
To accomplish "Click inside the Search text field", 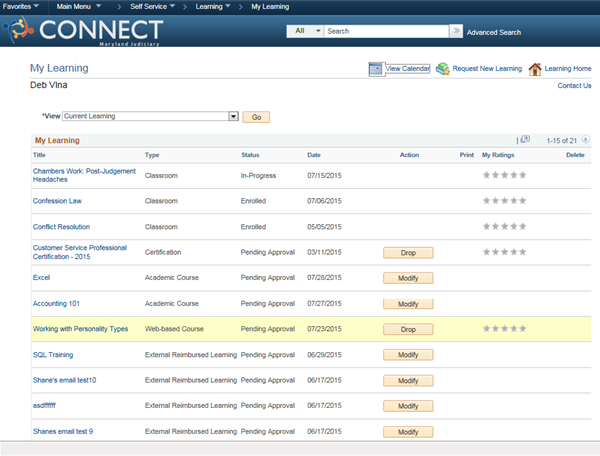I will (x=385, y=31).
